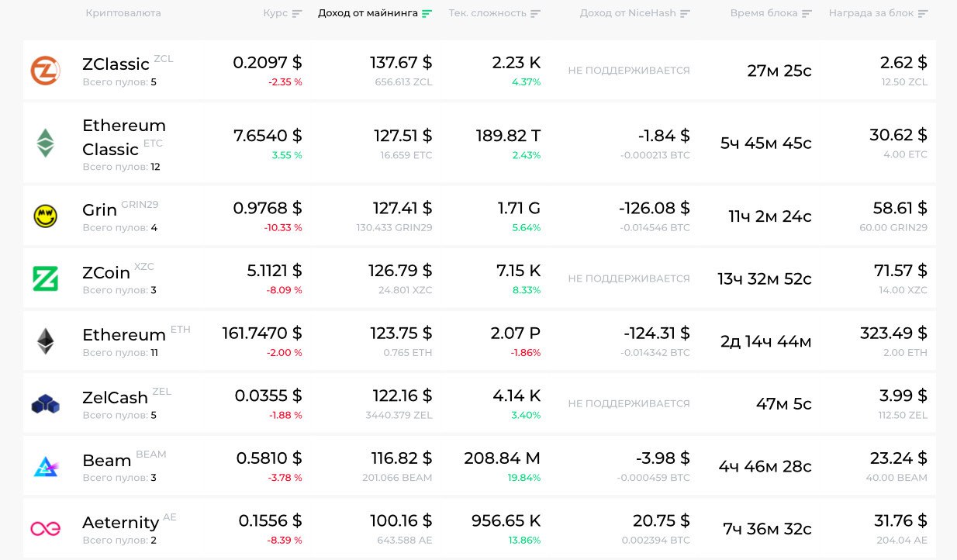Click the Grin smiley logo
957x560 pixels.
coord(45,216)
